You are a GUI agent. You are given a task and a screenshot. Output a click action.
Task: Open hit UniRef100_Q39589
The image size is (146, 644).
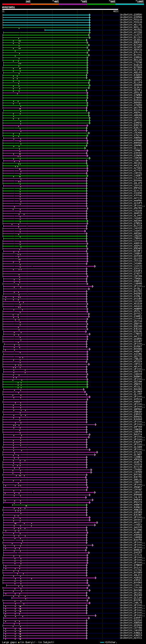131,17
